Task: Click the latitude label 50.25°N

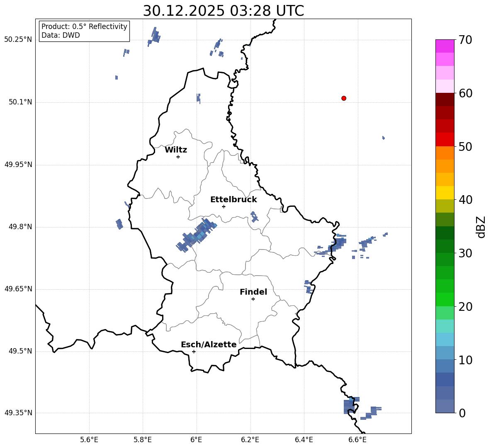Action: pyautogui.click(x=18, y=40)
